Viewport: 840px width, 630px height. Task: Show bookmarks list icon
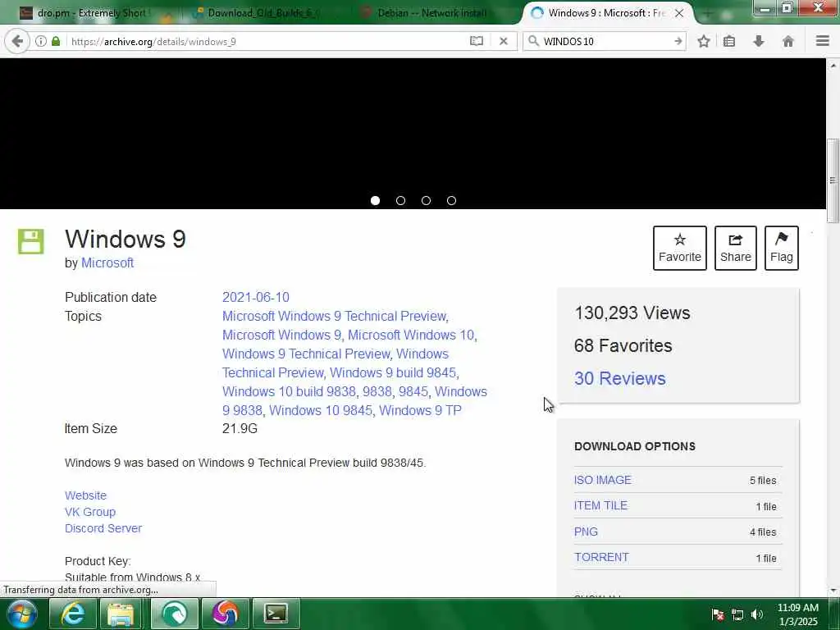[x=729, y=41]
